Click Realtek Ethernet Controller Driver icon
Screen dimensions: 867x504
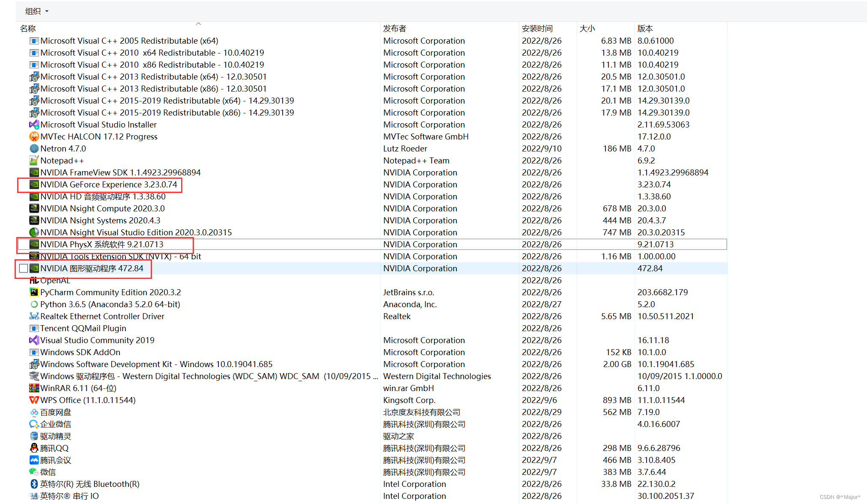point(34,316)
